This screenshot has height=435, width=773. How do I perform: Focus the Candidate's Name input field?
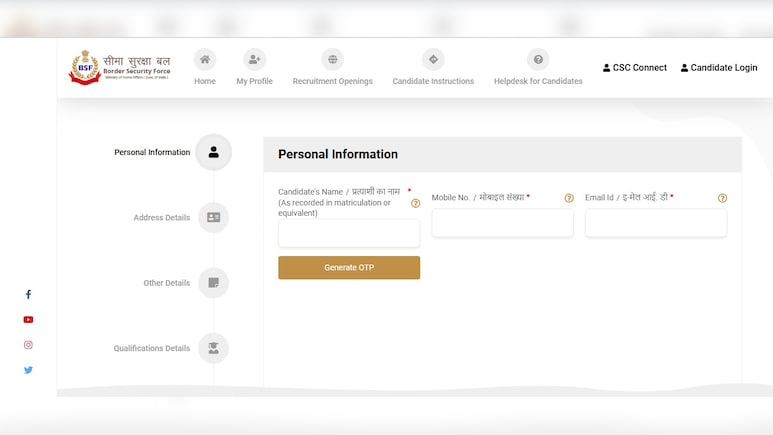pyautogui.click(x=349, y=234)
